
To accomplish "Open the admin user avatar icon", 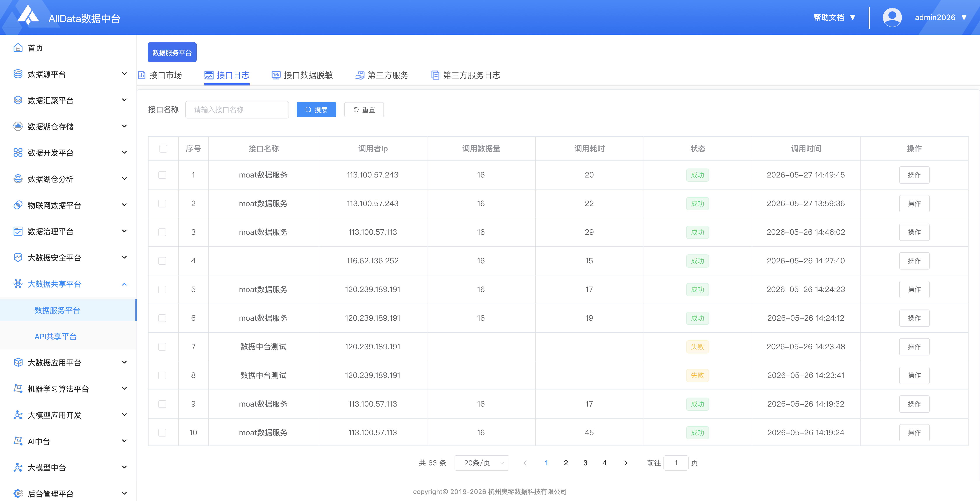I will [892, 17].
